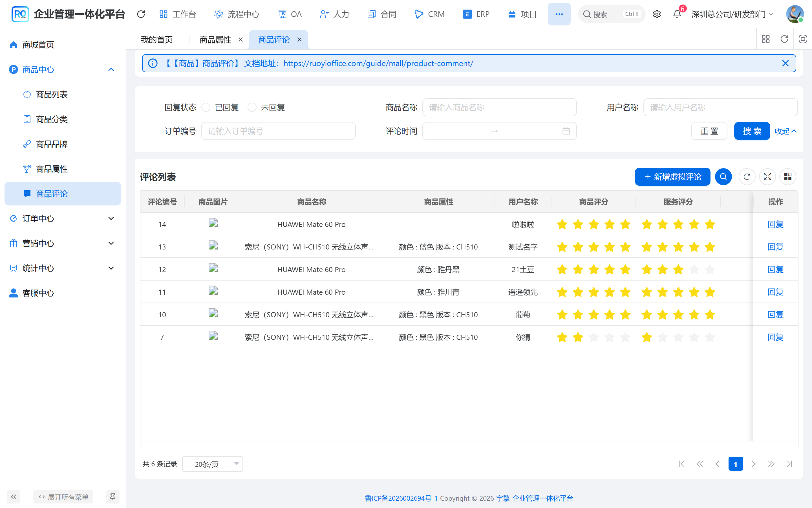Collapse search filters via 收起
Screen dimensions: 812x508
pyautogui.click(x=785, y=131)
